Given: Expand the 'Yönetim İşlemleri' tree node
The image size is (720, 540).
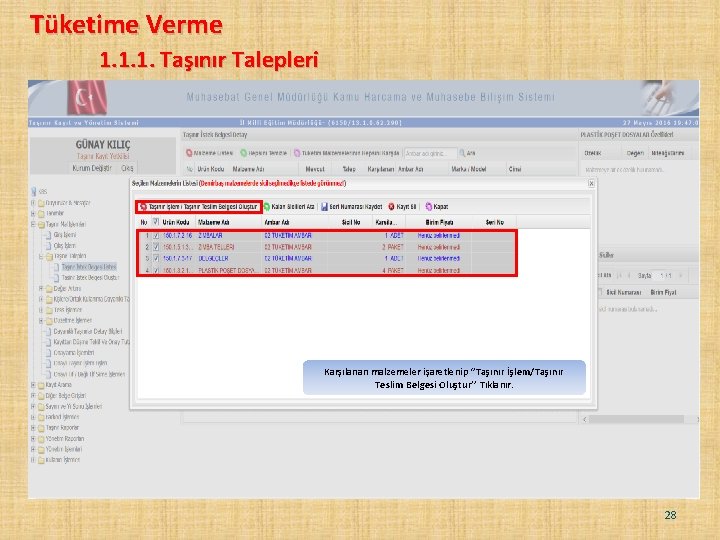Looking at the screenshot, I should (33, 449).
